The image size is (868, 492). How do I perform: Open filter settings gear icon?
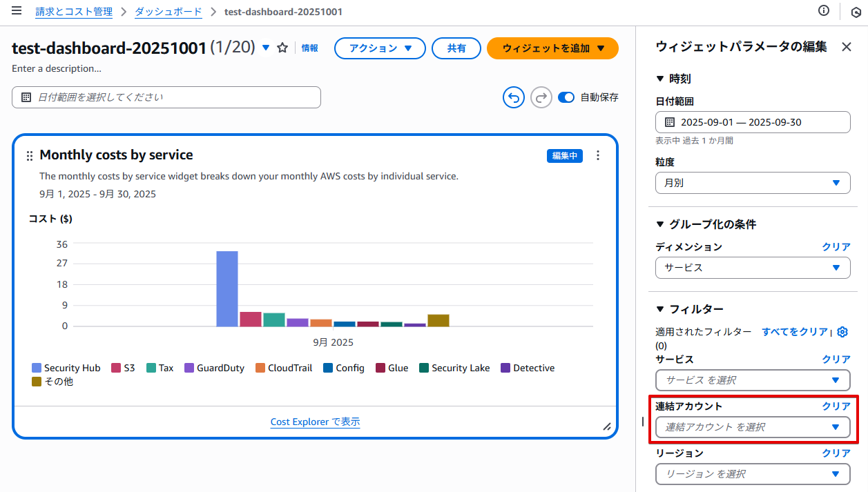click(842, 332)
